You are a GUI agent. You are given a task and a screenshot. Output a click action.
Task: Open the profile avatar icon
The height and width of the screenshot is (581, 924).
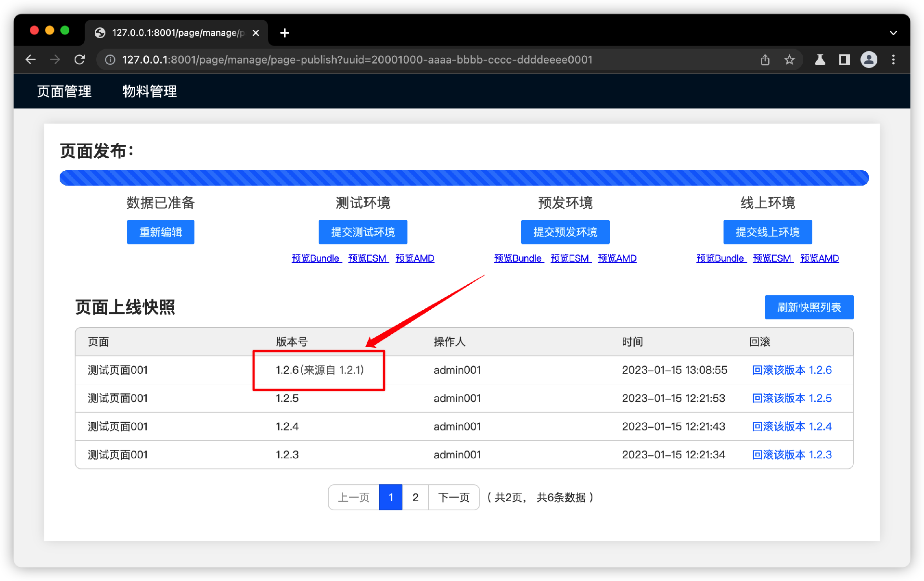(869, 60)
